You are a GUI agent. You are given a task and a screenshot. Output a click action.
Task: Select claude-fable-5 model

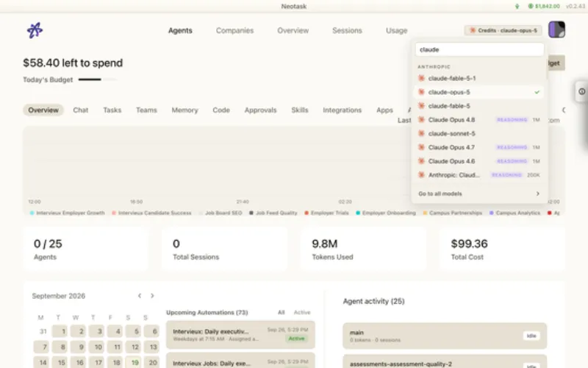coord(479,106)
